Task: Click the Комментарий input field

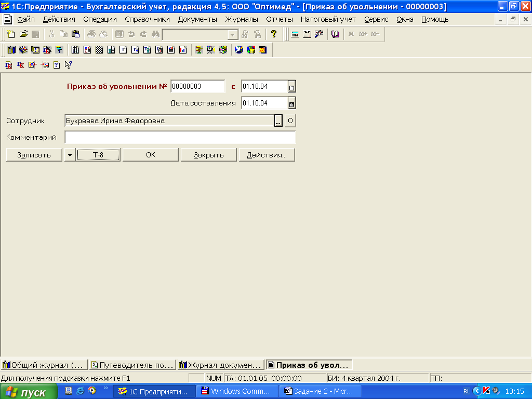Action: tap(180, 137)
